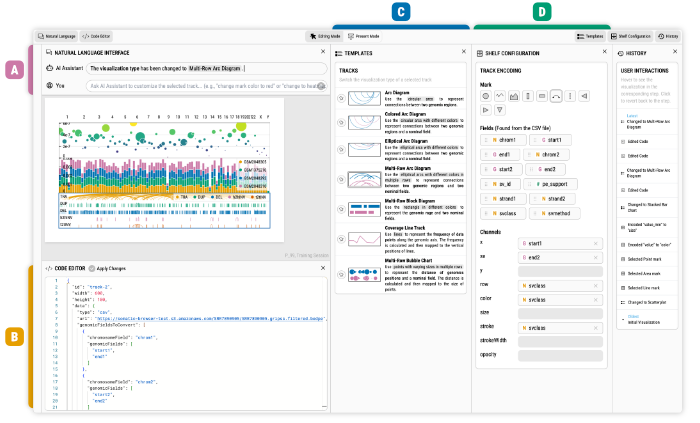Toggle the Shelf Configuration panel button

pyautogui.click(x=629, y=35)
